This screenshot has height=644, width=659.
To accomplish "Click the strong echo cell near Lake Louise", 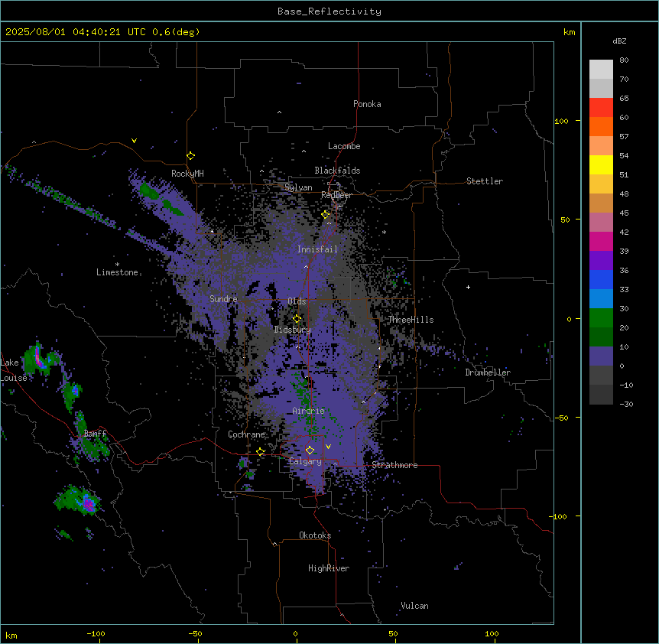I will coord(39,358).
